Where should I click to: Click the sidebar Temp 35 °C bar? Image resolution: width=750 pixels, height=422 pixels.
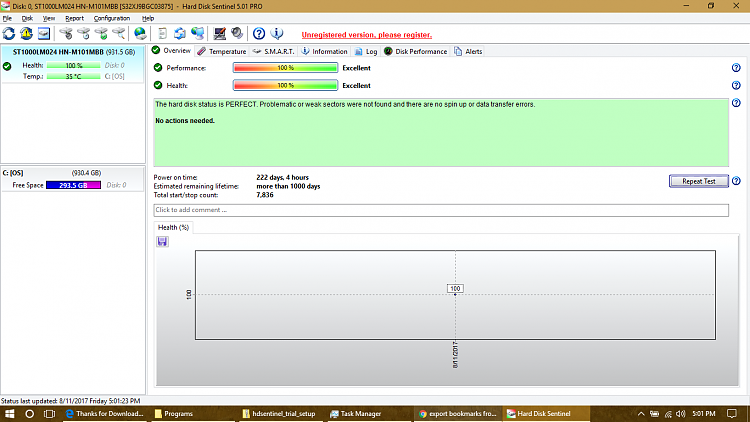coord(74,77)
